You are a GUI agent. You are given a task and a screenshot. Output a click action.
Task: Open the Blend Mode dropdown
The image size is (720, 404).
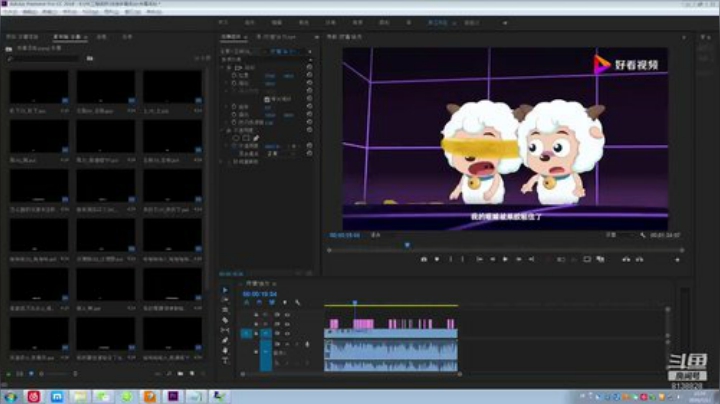pos(280,153)
